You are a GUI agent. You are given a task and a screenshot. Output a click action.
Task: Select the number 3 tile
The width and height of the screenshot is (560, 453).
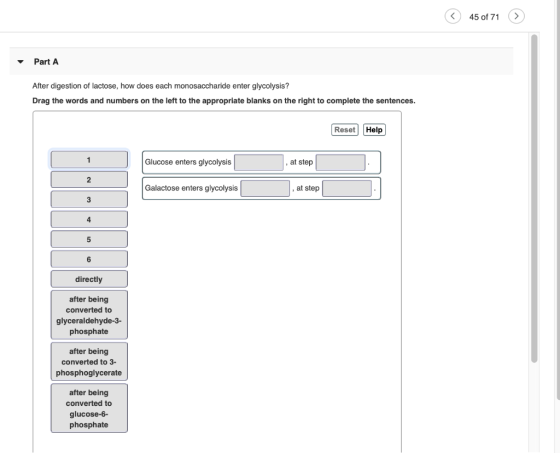pyautogui.click(x=89, y=199)
